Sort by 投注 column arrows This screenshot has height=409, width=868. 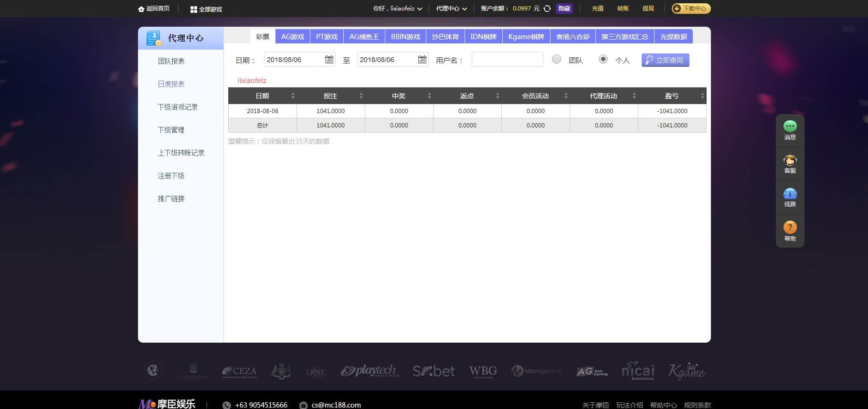(x=361, y=96)
